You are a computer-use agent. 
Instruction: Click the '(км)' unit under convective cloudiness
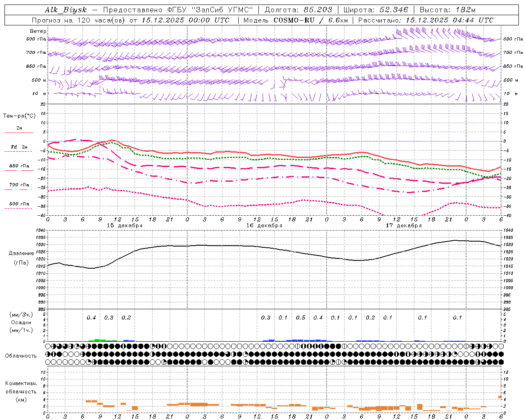(21, 399)
